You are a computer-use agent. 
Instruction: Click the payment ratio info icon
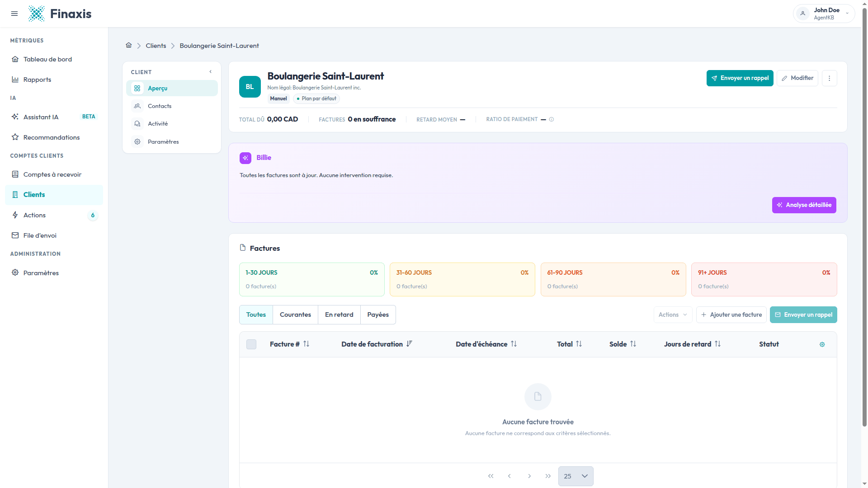click(551, 119)
